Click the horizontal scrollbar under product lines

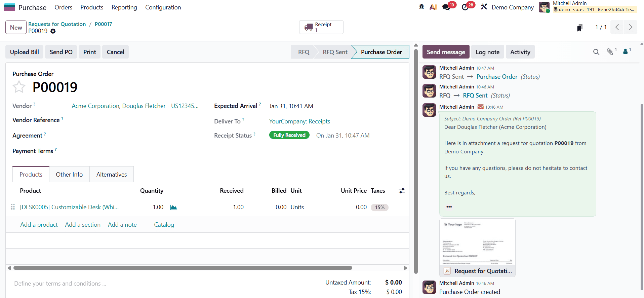(183, 268)
